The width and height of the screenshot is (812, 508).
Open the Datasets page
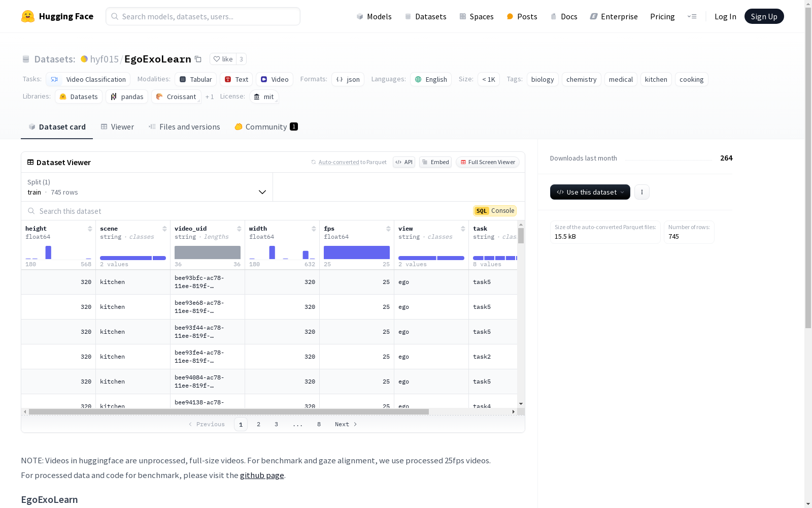(425, 16)
